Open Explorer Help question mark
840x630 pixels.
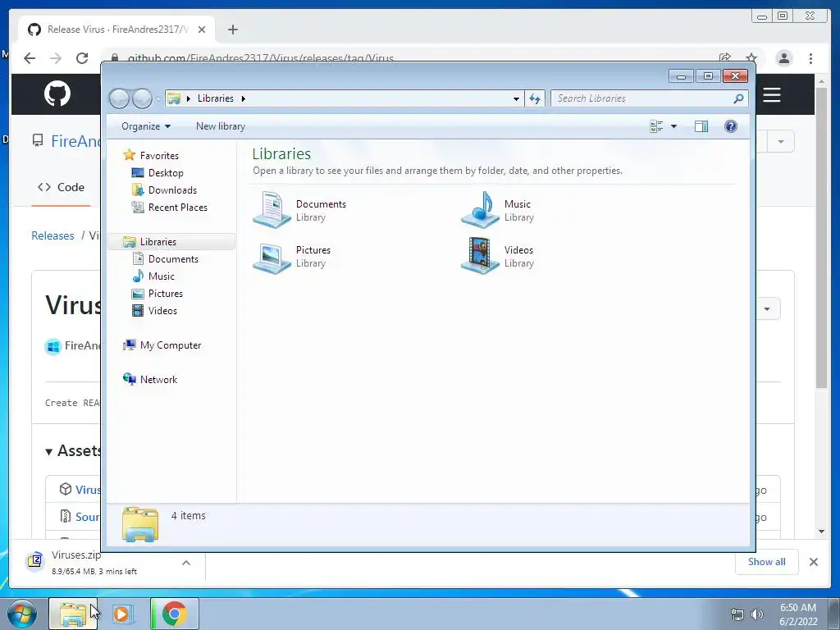click(731, 126)
